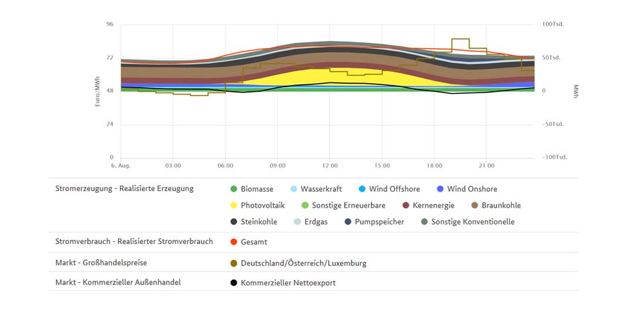Click the 96 left axis value
Viewport: 644px width, 335px height.
tap(109, 24)
